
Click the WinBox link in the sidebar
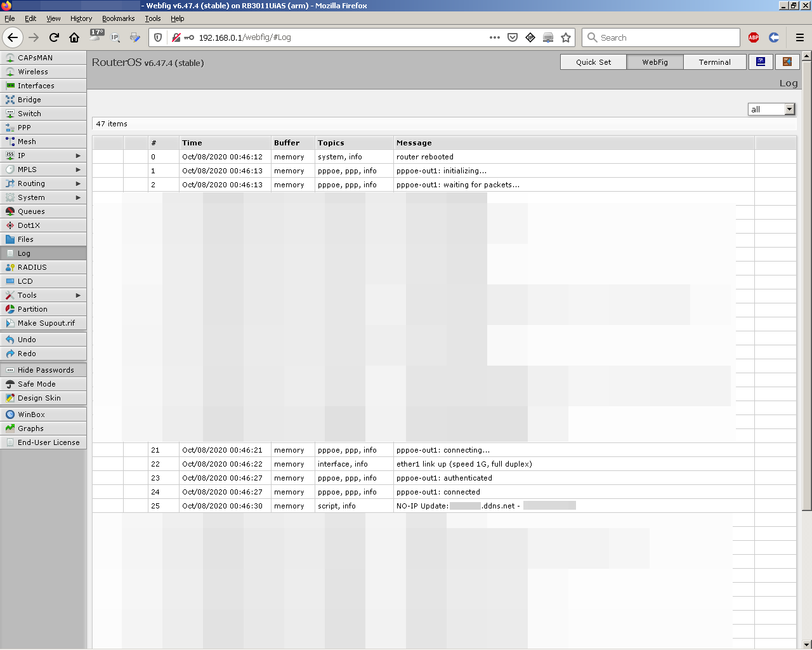(x=43, y=415)
